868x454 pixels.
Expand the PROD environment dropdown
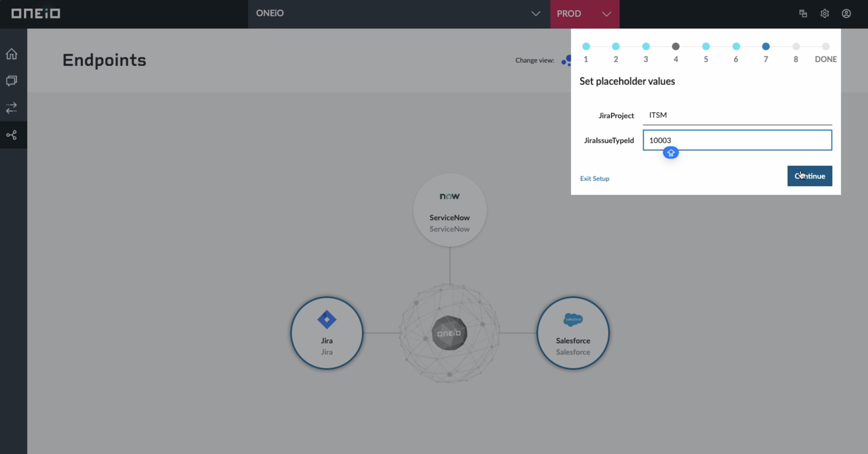click(585, 14)
